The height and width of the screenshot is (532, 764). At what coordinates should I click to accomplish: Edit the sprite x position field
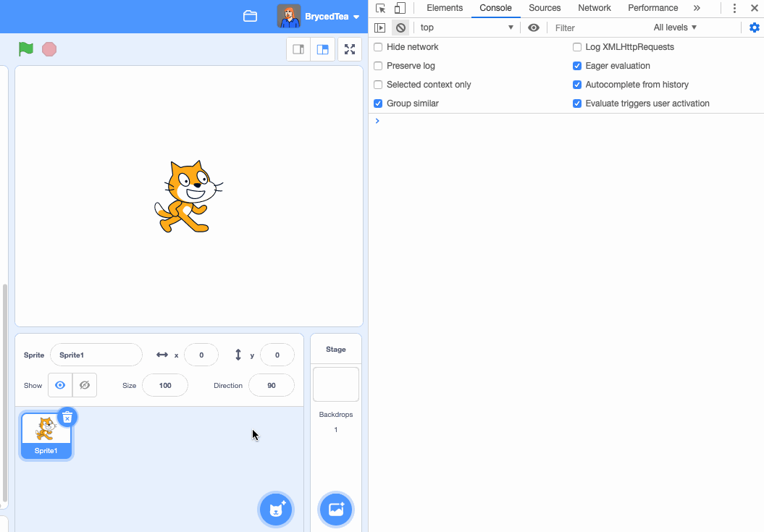201,355
